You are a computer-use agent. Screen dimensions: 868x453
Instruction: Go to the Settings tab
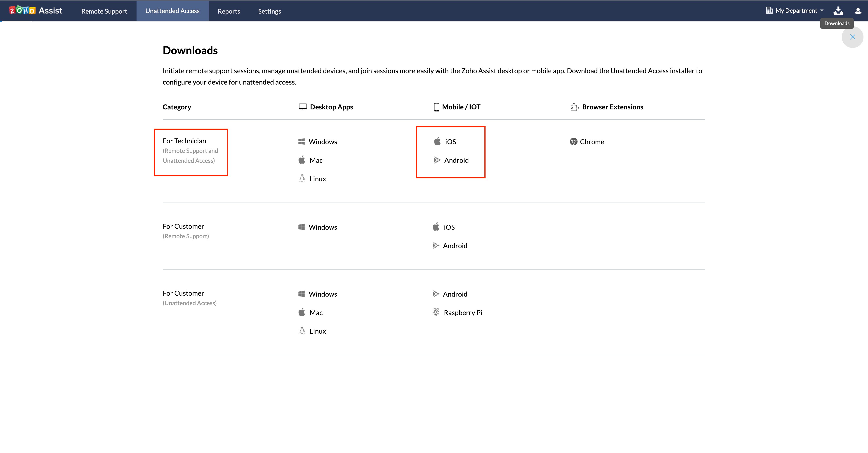(269, 11)
